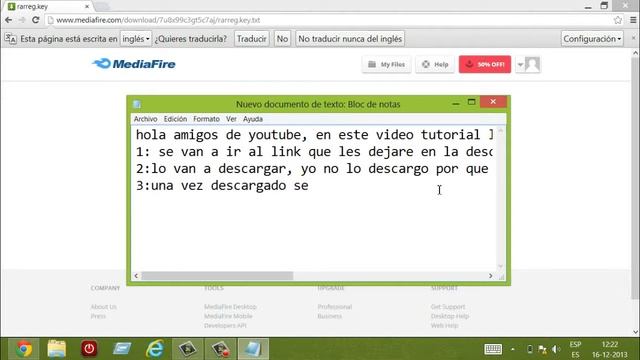Image resolution: width=640 pixels, height=360 pixels.
Task: Click Chrome forward navigation arrow
Action: click(x=22, y=20)
